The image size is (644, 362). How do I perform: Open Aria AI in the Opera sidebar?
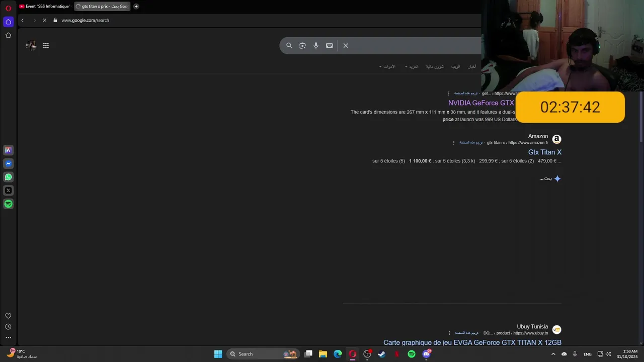[8, 150]
